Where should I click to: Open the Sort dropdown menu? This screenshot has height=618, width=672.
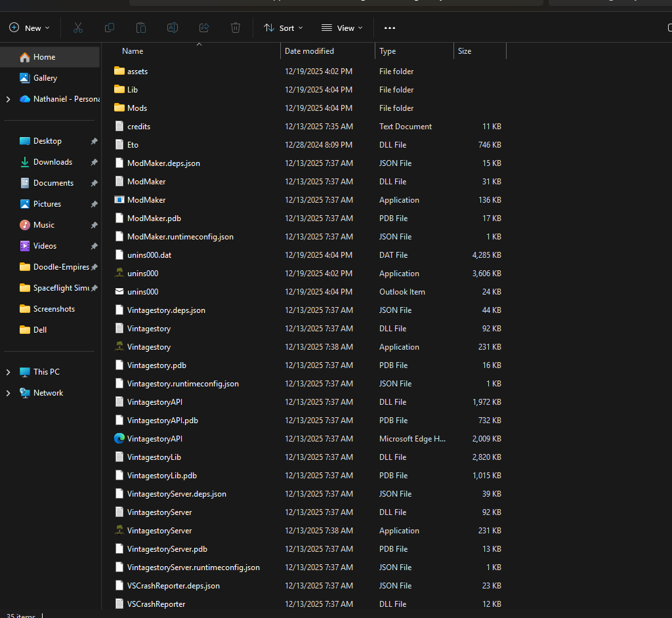(283, 28)
